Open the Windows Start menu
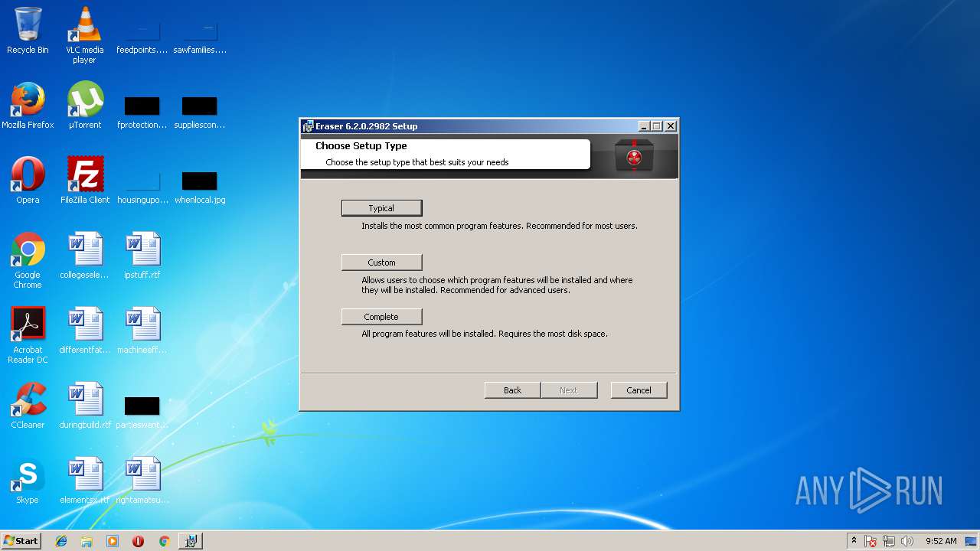980x551 pixels. (x=21, y=541)
